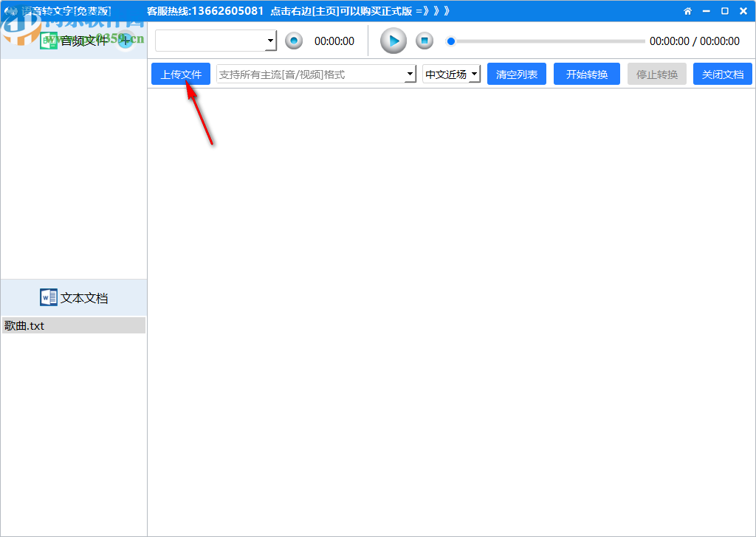Click the add (+) icon beside 音频文件
Viewport: 756px width, 537px height.
tap(125, 41)
